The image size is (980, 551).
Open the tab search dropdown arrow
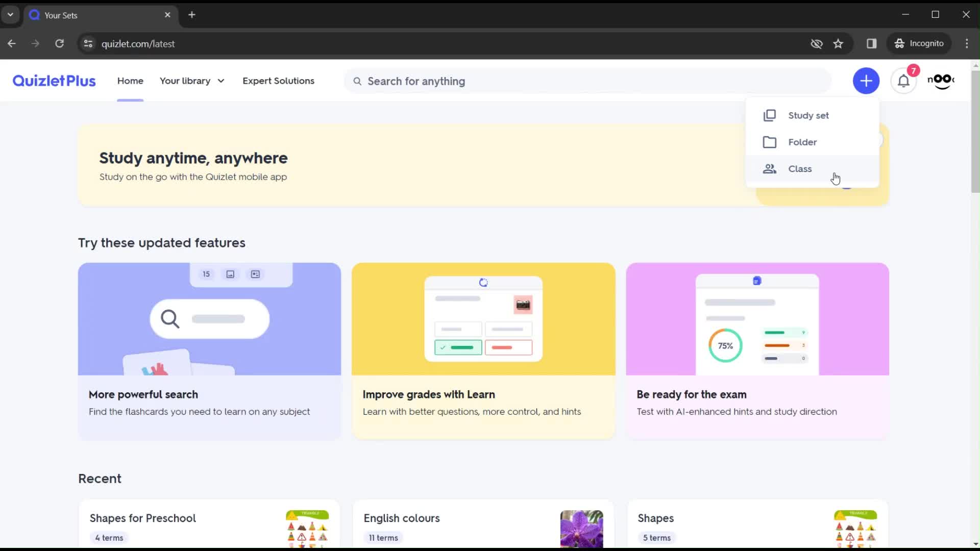(10, 15)
